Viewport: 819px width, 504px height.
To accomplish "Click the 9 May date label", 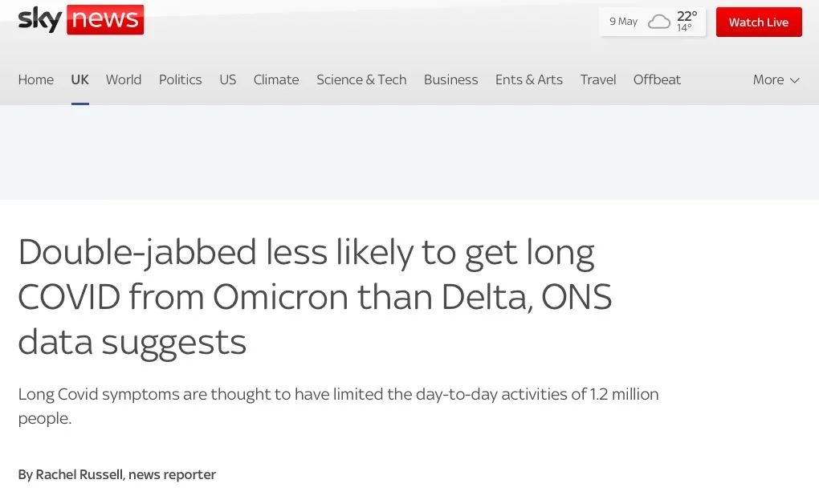I will click(x=623, y=22).
